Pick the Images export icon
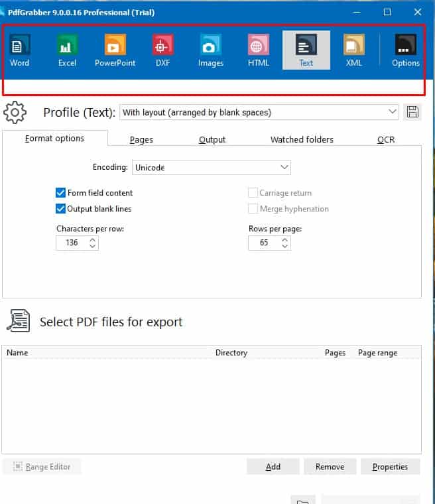This screenshot has height=504, width=435. tap(210, 50)
